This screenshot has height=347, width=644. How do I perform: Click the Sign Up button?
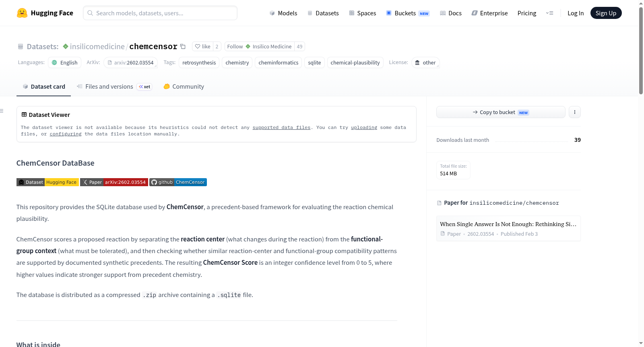[606, 13]
